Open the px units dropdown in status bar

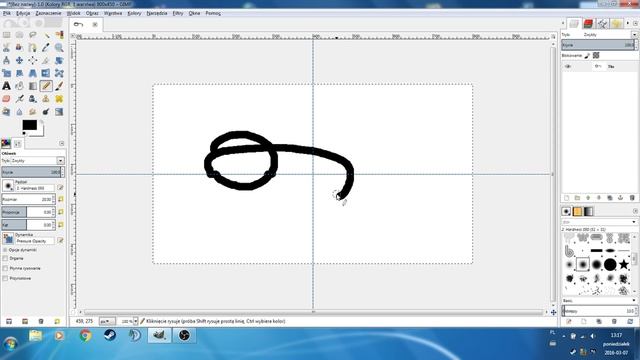click(107, 322)
